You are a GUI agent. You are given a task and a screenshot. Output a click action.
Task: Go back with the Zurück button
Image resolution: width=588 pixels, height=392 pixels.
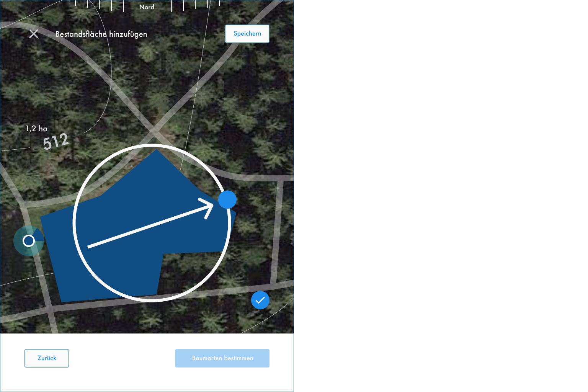pos(47,358)
